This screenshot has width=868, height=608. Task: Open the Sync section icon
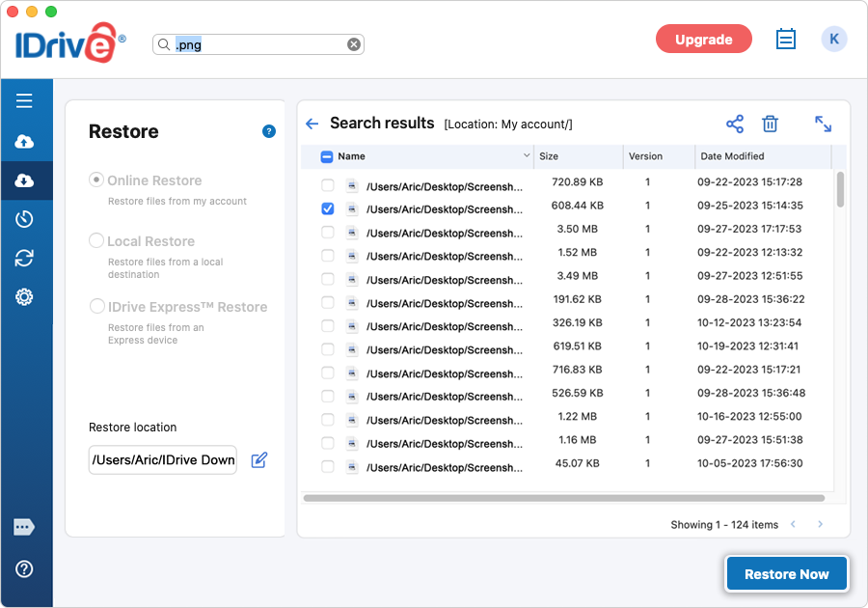[24, 258]
